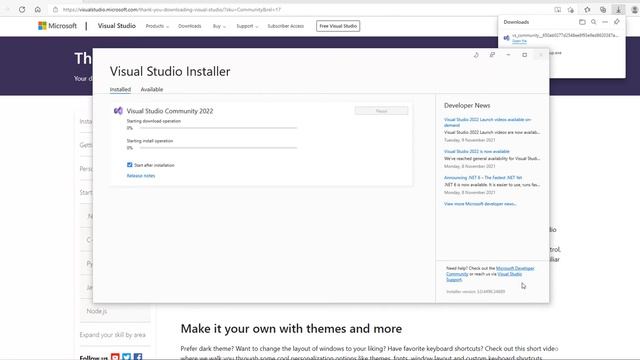Expand 'Expand your skill by area' section

(113, 335)
